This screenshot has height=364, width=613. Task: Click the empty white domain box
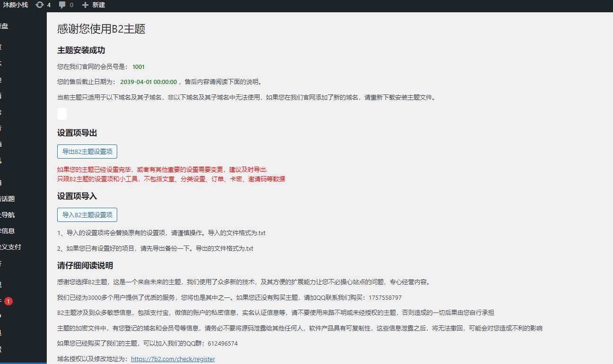coord(62,114)
